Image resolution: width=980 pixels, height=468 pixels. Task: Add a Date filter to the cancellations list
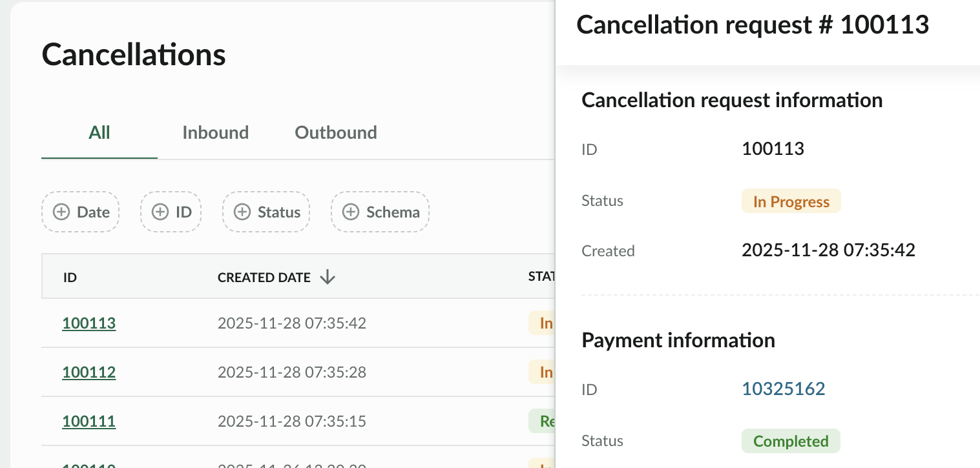coord(80,212)
